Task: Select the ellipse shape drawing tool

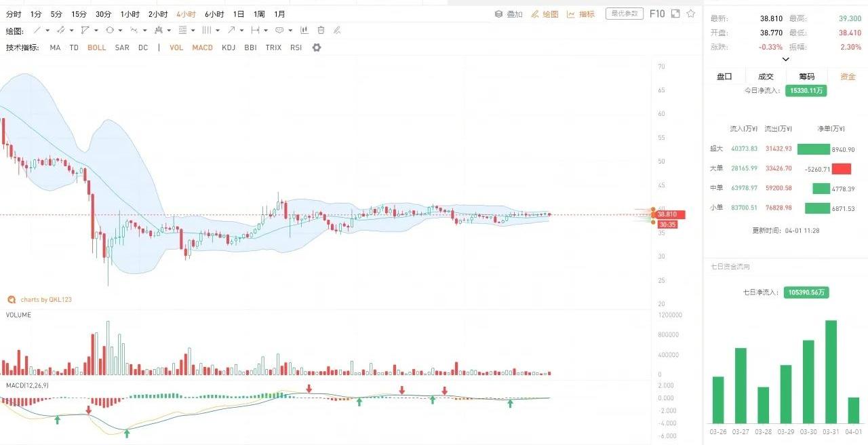Action: point(110,31)
